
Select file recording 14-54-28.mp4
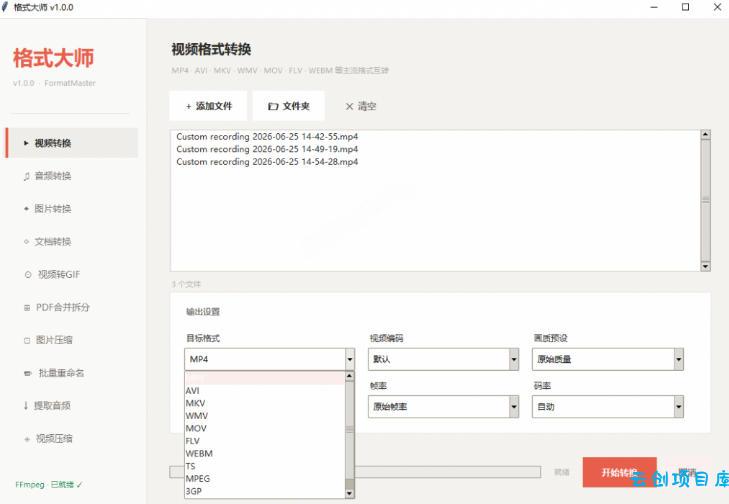tap(267, 162)
